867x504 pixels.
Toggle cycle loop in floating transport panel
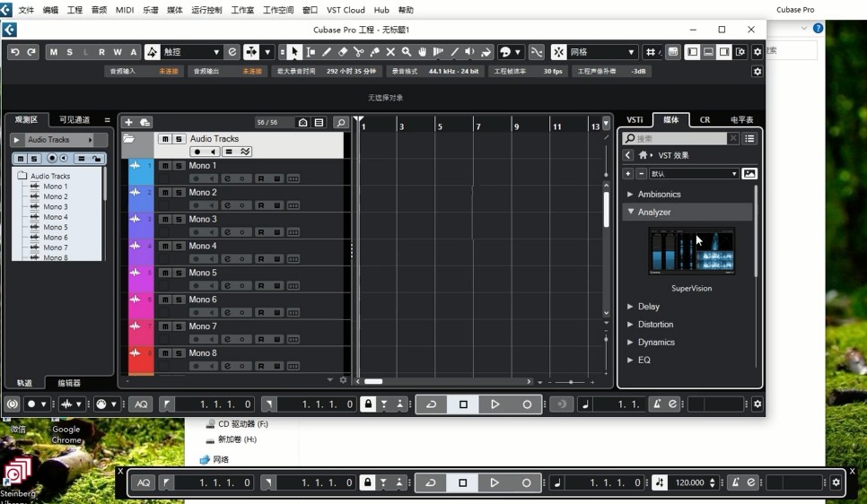[430, 483]
